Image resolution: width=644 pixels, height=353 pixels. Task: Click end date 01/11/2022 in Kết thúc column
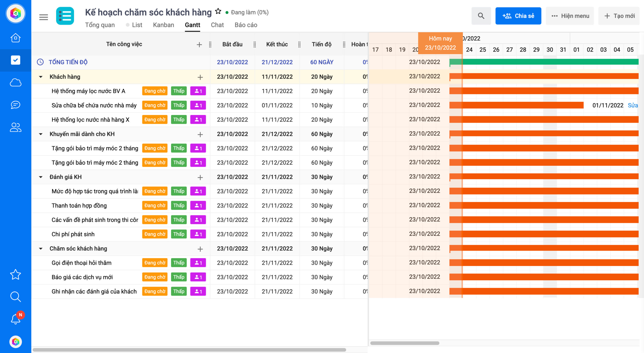277,105
